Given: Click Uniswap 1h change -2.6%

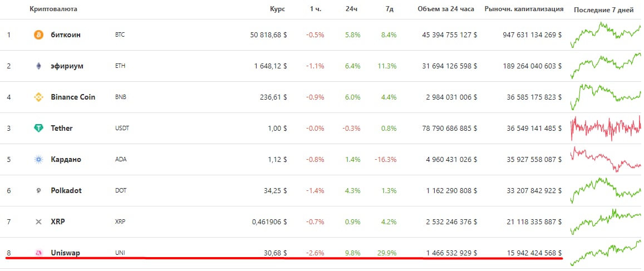Looking at the screenshot, I should (316, 253).
